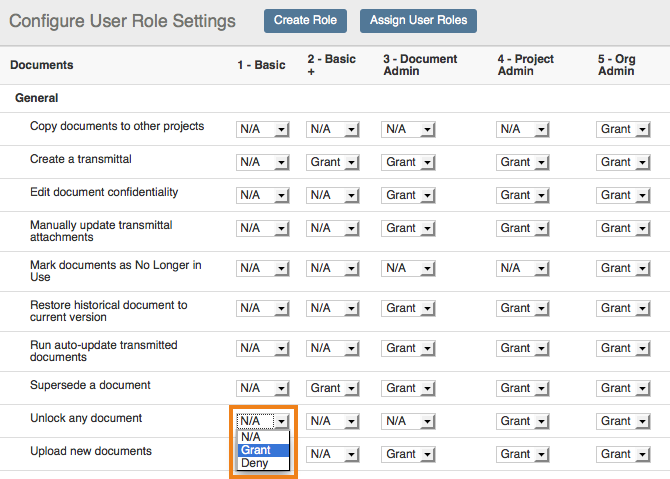The height and width of the screenshot is (479, 670).
Task: Open Basic + dropdown for Supersede a document
Action: click(x=332, y=388)
